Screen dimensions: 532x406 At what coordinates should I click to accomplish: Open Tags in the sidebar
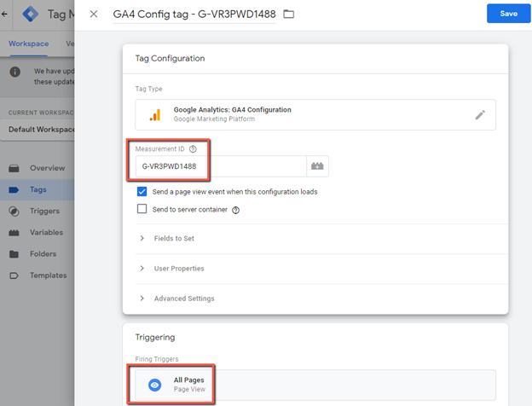tap(38, 189)
